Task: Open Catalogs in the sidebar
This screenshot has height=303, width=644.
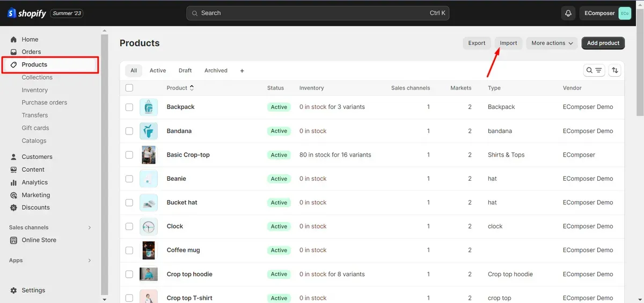Action: point(34,141)
